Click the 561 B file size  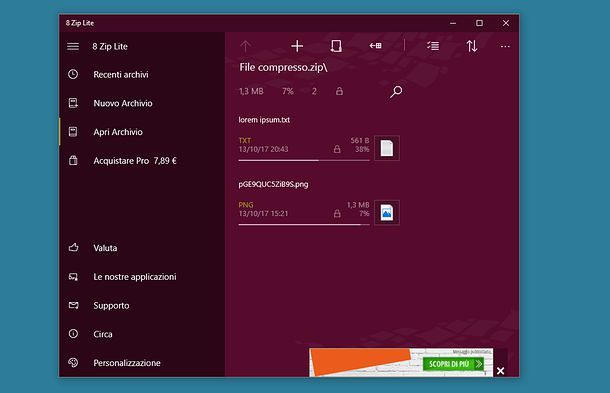359,140
